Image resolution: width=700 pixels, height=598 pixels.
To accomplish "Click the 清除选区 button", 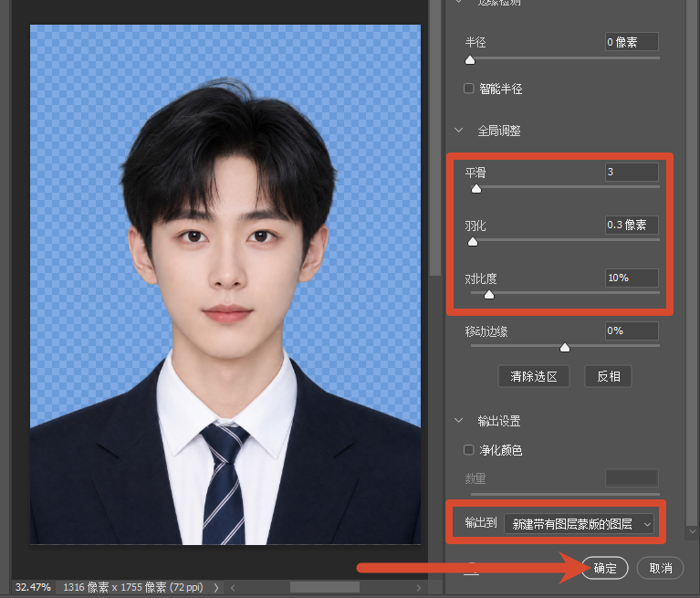I will 534,376.
